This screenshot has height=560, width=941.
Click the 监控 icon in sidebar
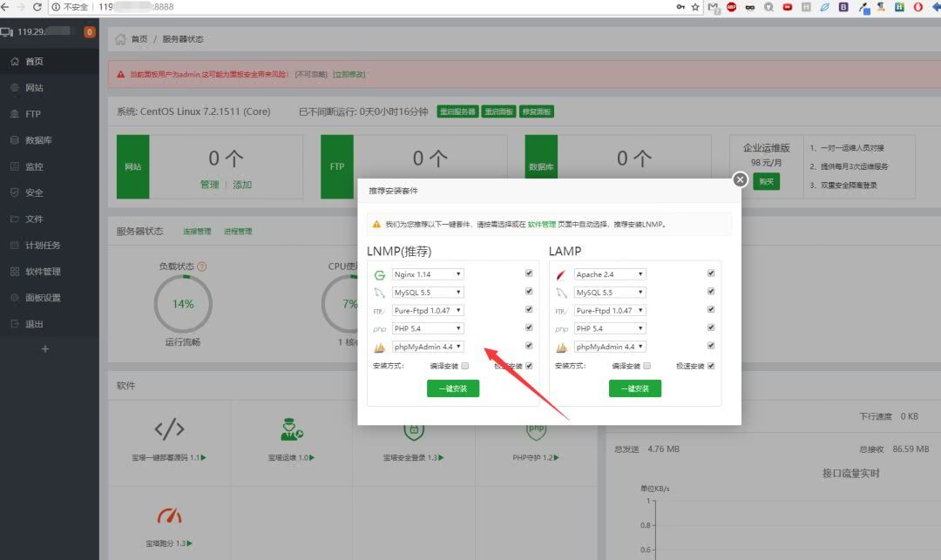tap(15, 166)
